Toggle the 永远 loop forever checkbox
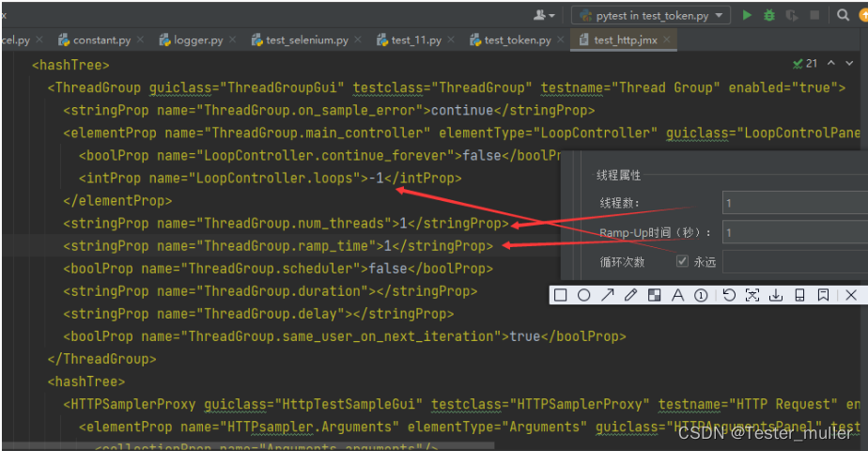 [683, 261]
